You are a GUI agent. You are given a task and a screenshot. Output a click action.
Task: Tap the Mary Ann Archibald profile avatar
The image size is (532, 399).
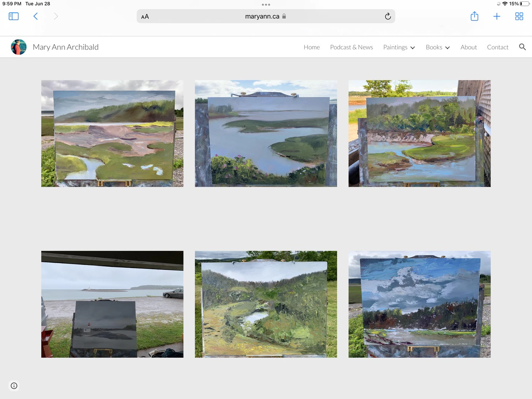click(19, 47)
